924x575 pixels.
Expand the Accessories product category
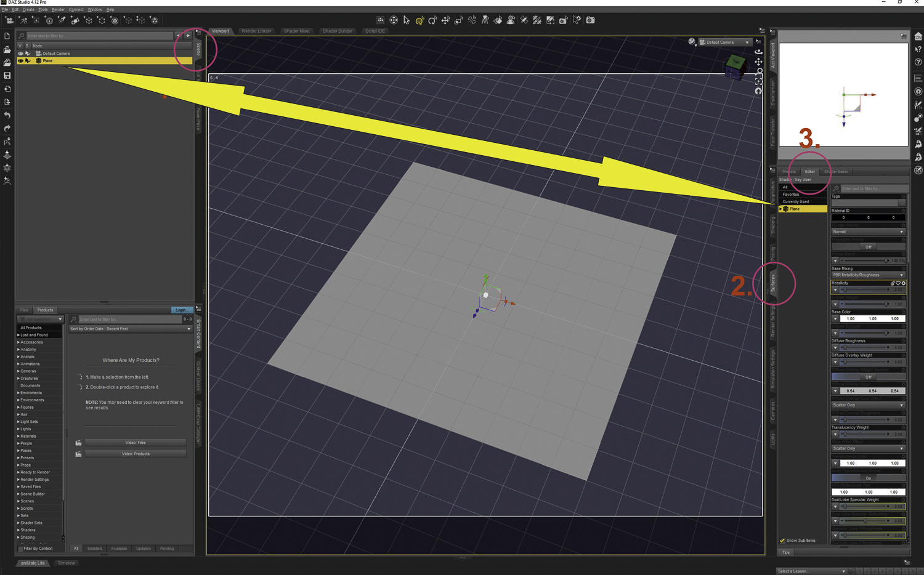click(18, 342)
